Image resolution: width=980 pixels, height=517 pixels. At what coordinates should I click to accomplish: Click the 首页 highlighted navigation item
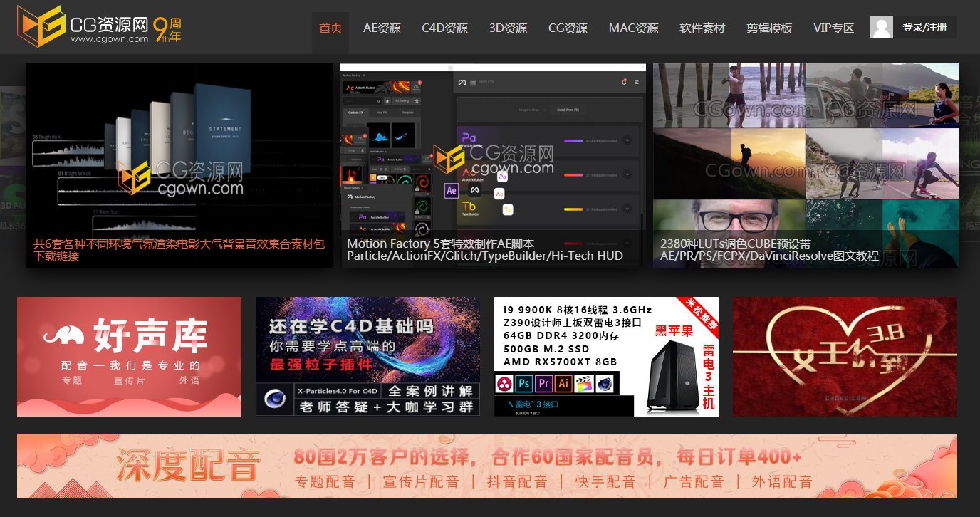(330, 28)
